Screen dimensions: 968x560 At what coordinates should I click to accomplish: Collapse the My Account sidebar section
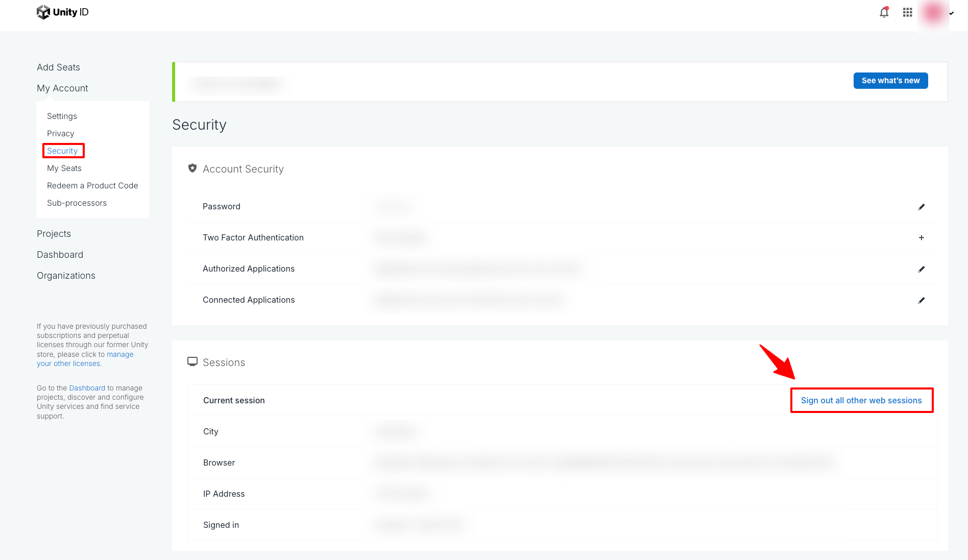click(62, 88)
